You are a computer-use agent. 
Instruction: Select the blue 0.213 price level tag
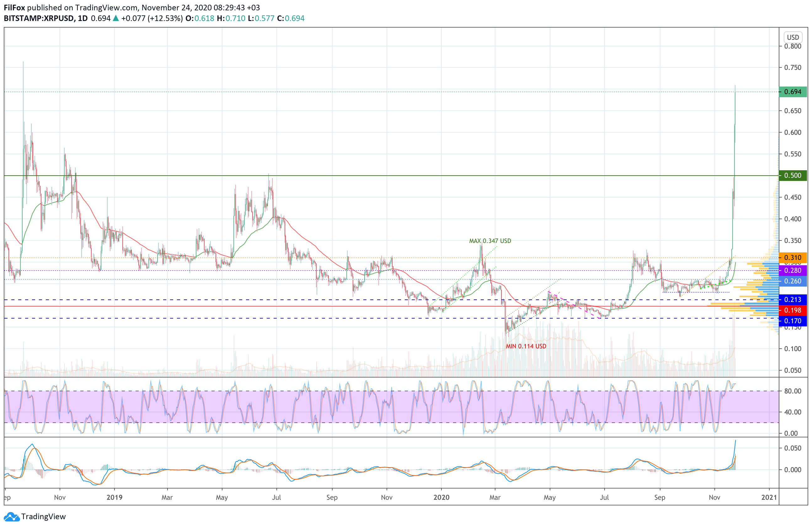[x=793, y=300]
